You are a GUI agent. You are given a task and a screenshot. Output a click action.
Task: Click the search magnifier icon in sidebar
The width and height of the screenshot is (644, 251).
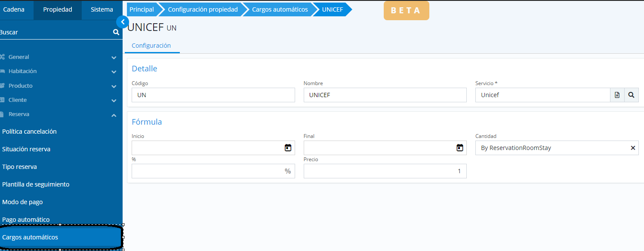pos(116,32)
